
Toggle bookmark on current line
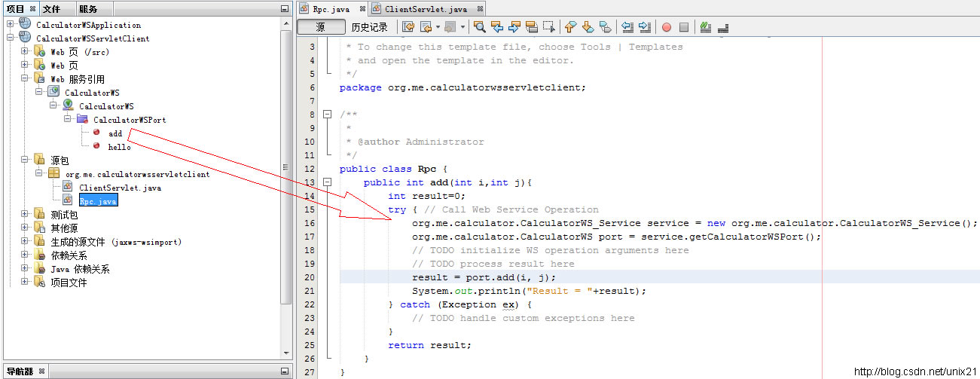tap(605, 27)
